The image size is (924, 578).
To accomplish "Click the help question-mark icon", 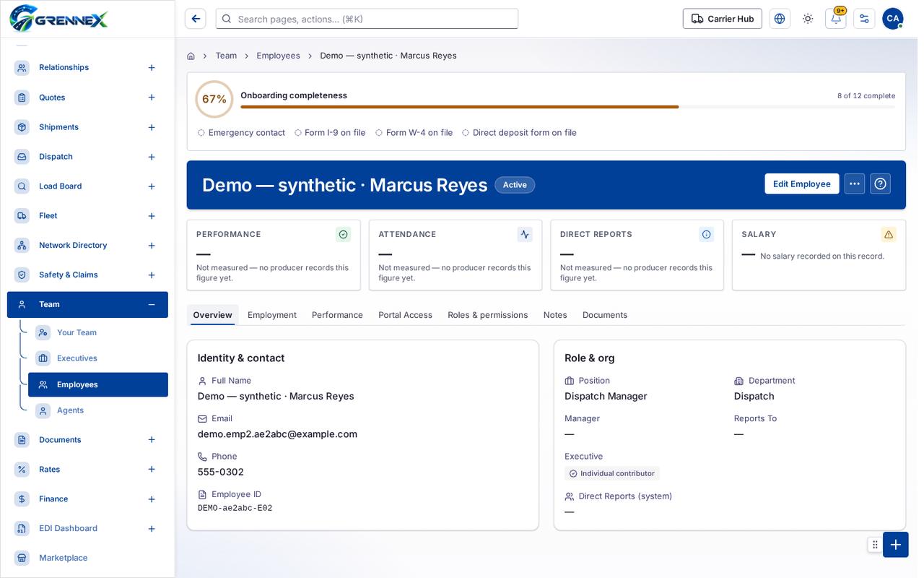I will (x=880, y=184).
